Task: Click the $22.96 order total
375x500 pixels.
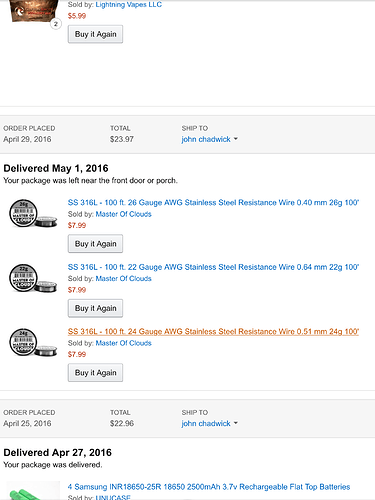Action: tap(122, 424)
